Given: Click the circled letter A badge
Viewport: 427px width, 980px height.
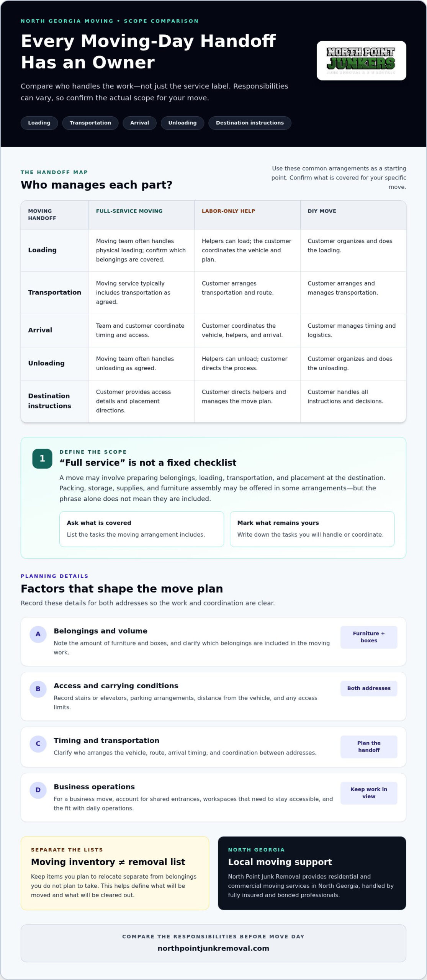Looking at the screenshot, I should [38, 634].
